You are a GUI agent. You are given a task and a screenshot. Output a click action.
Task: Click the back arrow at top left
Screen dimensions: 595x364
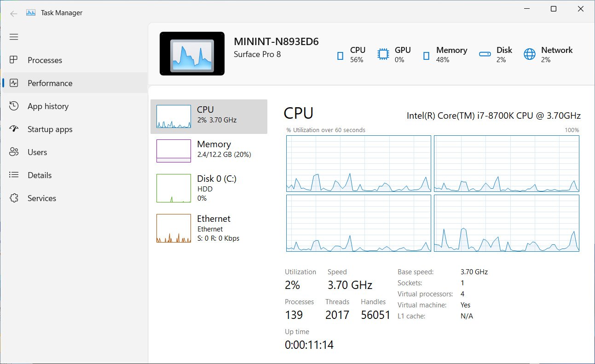(14, 13)
